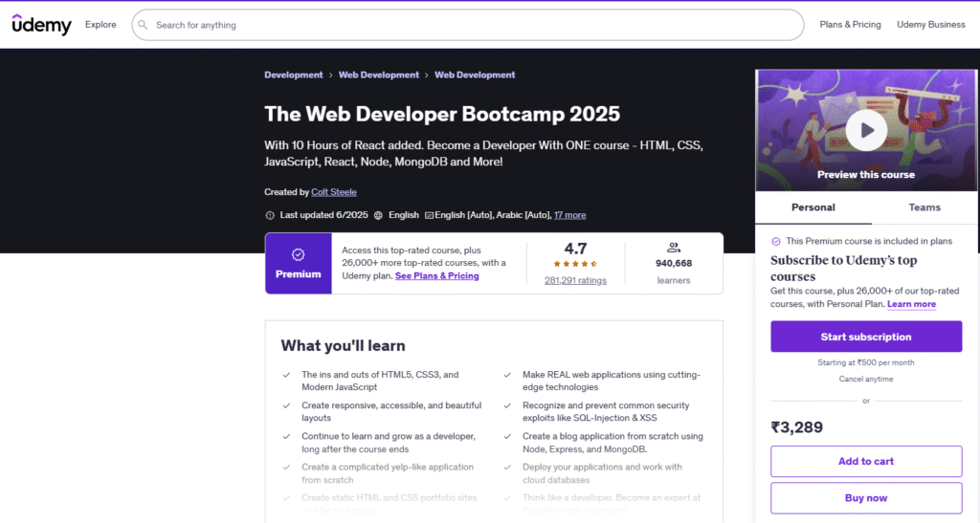The width and height of the screenshot is (980, 523).
Task: Open the last Web Development breadcrumb
Action: (475, 75)
